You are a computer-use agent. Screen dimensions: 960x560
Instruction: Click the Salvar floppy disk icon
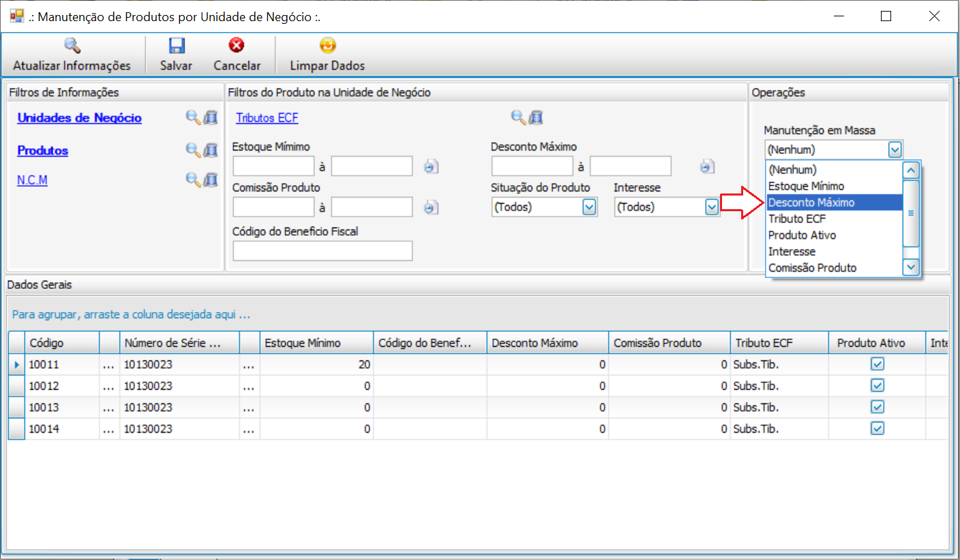[177, 46]
